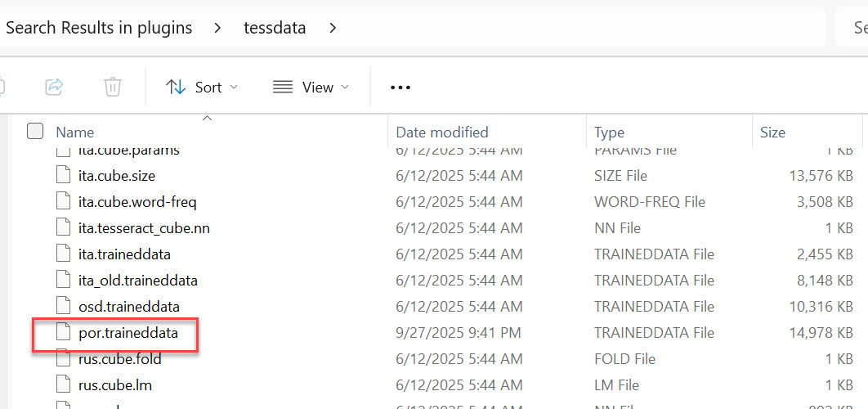Click the Share icon in toolbar
This screenshot has width=868, height=409.
[55, 87]
